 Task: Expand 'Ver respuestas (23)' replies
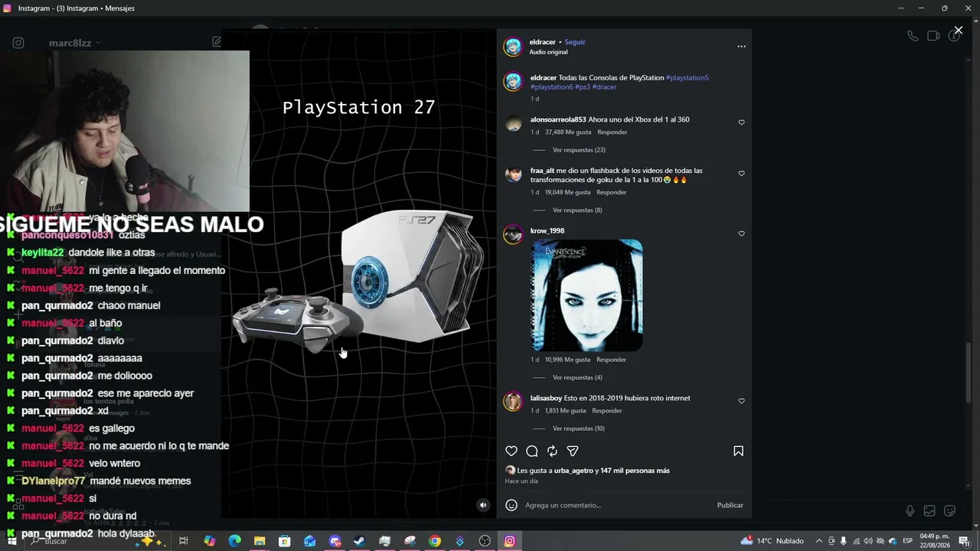[579, 150]
